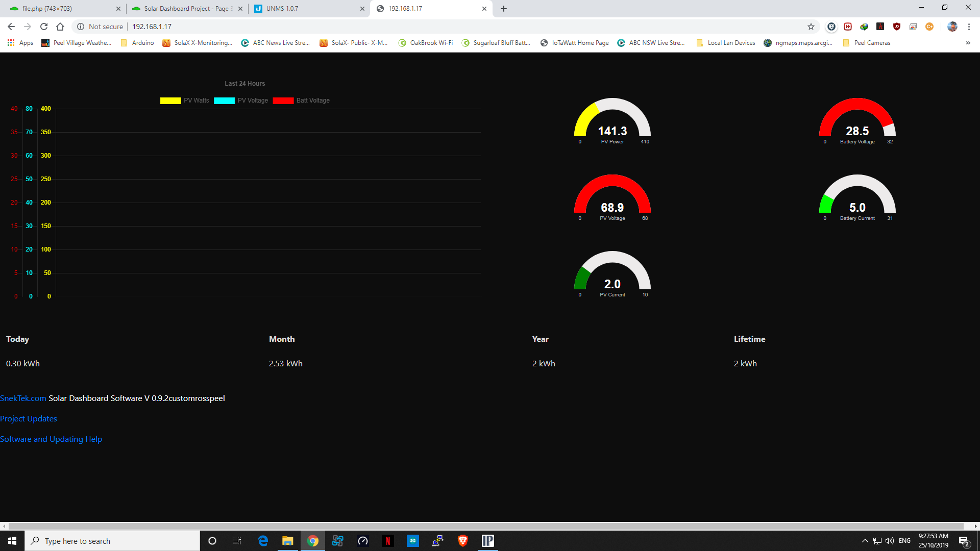Screen dimensions: 980x551
Task: Bookmark this page with the star icon
Action: [811, 27]
